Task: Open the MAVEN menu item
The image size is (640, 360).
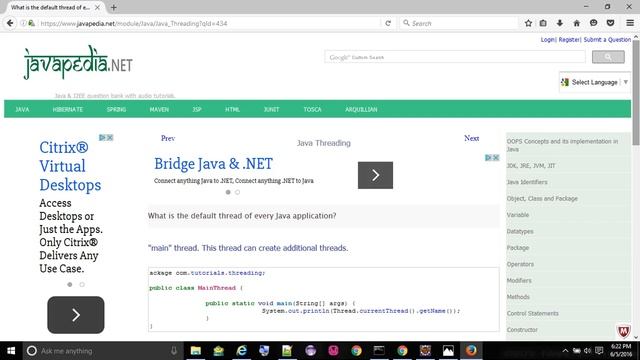Action: 159,109
